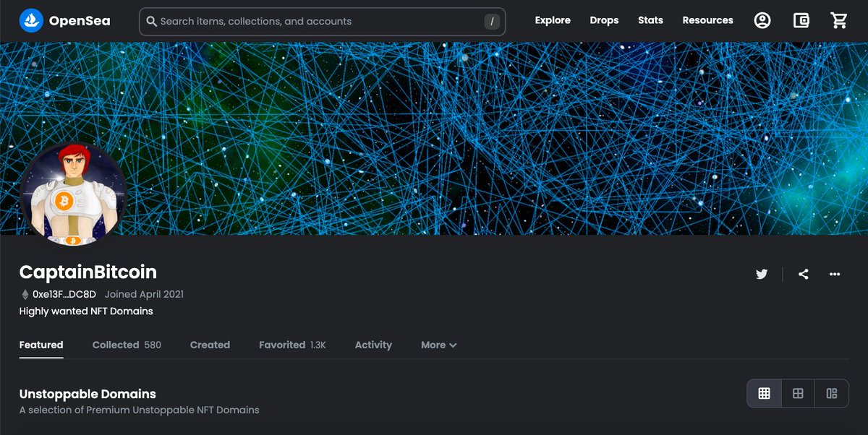
Task: Click the CaptainBitcoin profile avatar
Action: [72, 194]
